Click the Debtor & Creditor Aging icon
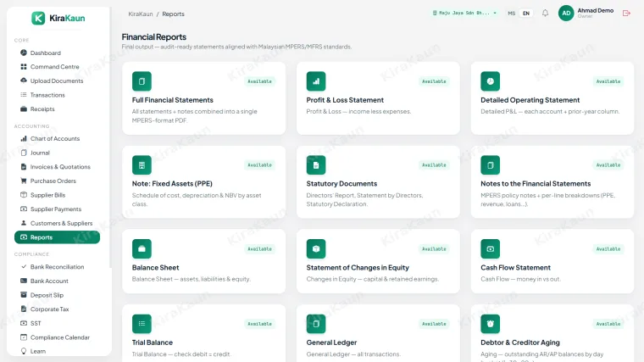644x362 pixels. point(491,324)
